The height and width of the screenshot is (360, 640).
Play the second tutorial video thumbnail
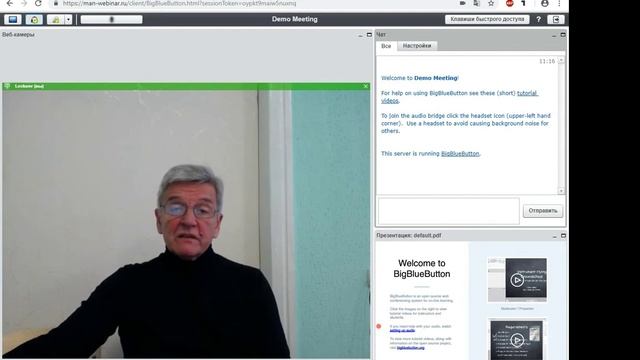[517, 340]
